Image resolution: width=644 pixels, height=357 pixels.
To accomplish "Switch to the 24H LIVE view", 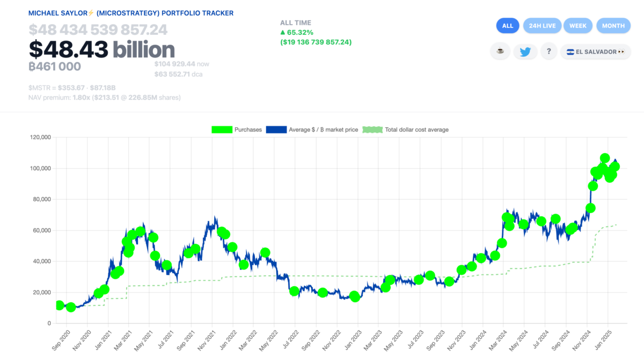I will coord(542,26).
